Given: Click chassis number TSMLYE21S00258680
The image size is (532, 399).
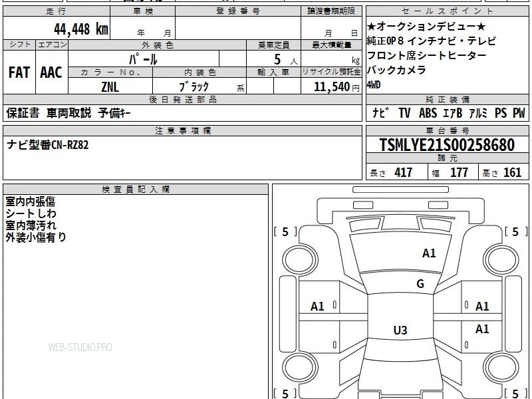Looking at the screenshot, I should tap(447, 145).
